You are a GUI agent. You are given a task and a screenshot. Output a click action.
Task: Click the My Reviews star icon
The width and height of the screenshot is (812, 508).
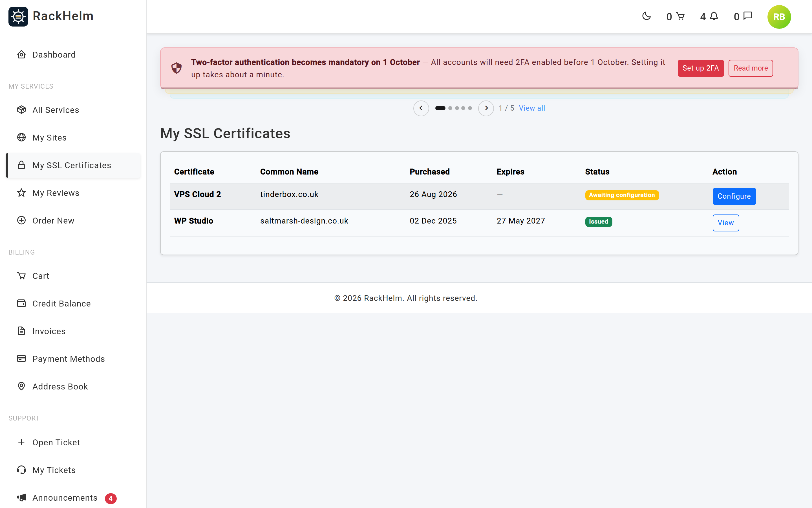21,193
